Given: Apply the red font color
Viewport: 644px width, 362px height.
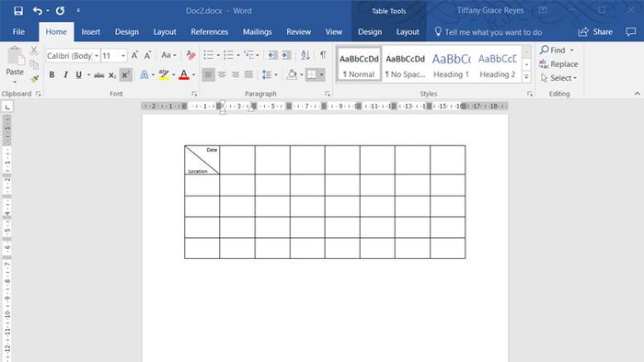Looking at the screenshot, I should point(184,74).
